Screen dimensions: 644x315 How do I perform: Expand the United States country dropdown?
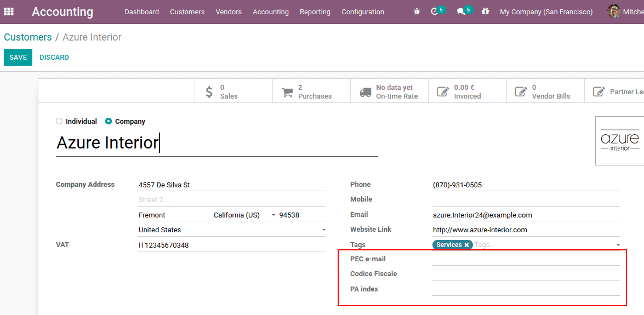pyautogui.click(x=323, y=230)
